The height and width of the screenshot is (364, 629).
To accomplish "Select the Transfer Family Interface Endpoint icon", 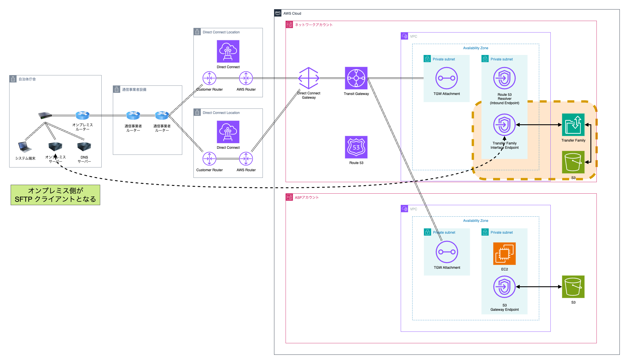I will coord(504,125).
